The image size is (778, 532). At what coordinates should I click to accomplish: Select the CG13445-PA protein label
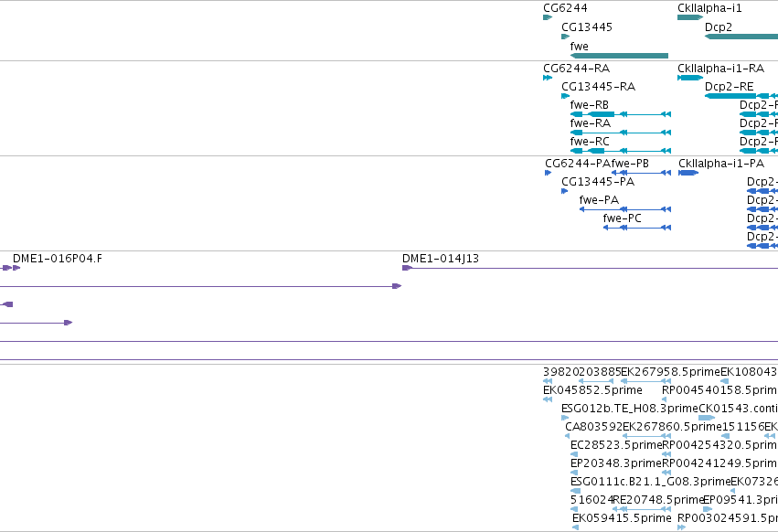pyautogui.click(x=598, y=182)
